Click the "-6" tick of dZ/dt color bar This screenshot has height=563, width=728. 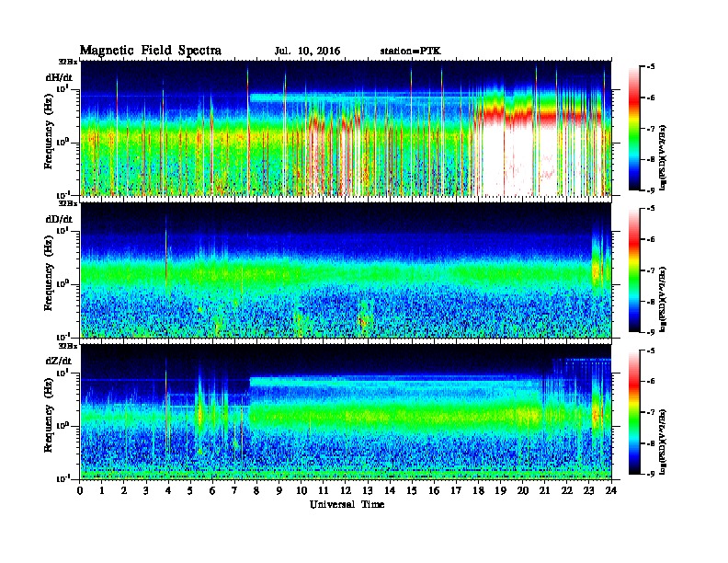tap(651, 381)
